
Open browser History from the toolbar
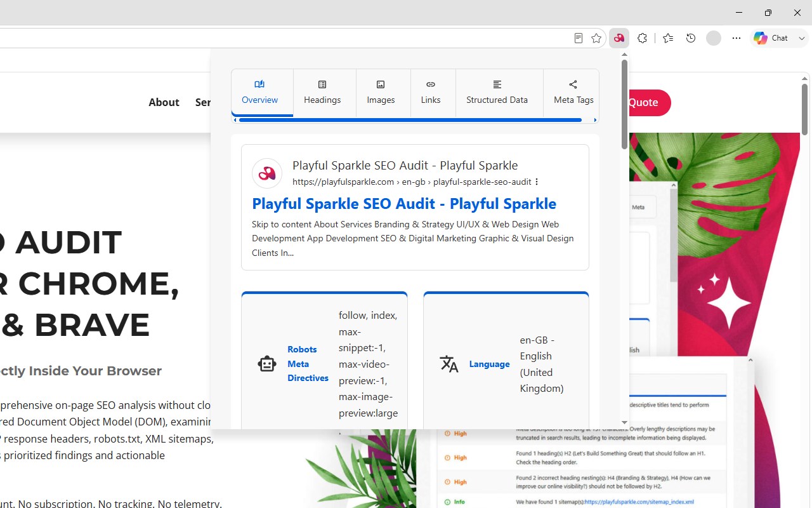click(x=691, y=38)
